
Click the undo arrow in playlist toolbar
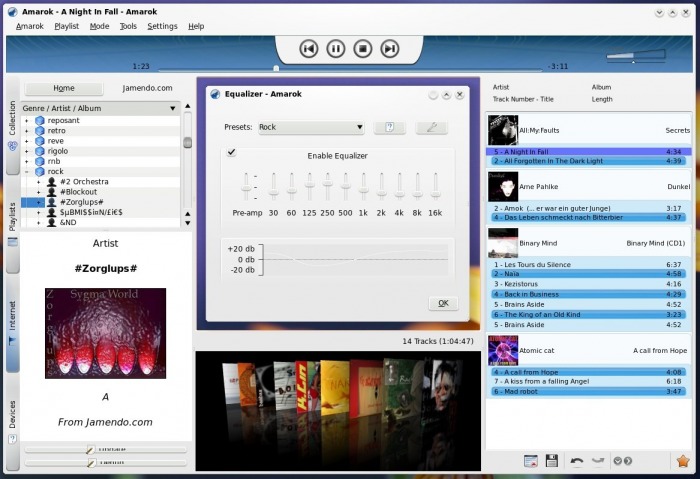[x=576, y=461]
